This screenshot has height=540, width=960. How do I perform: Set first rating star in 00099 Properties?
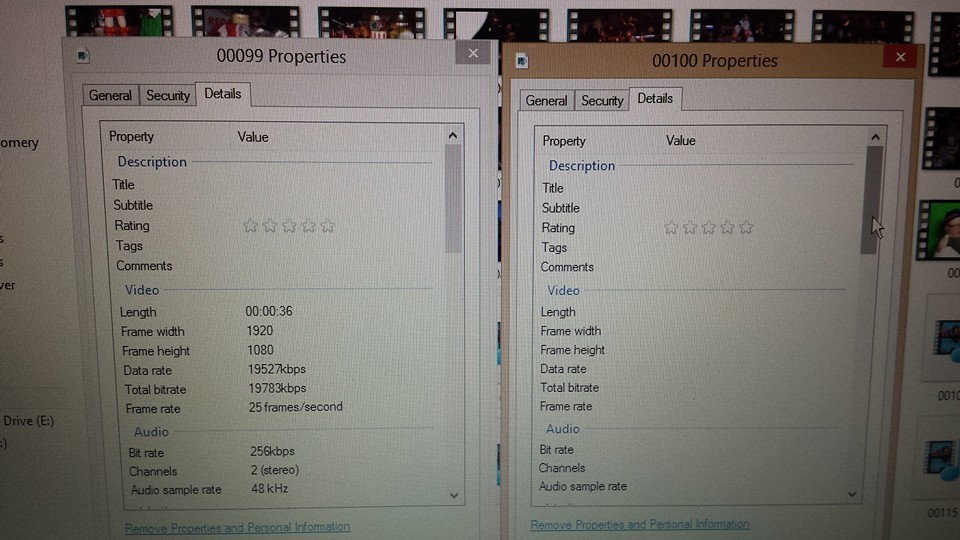(250, 226)
